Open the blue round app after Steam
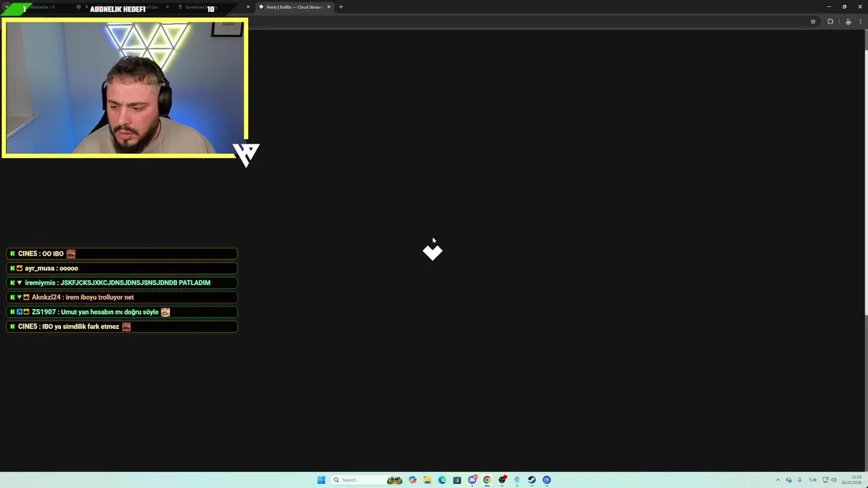This screenshot has height=488, width=868. (x=547, y=480)
